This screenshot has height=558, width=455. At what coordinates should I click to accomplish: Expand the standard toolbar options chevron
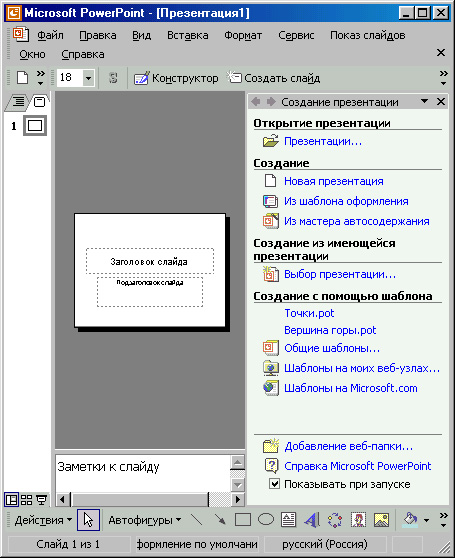pyautogui.click(x=41, y=78)
